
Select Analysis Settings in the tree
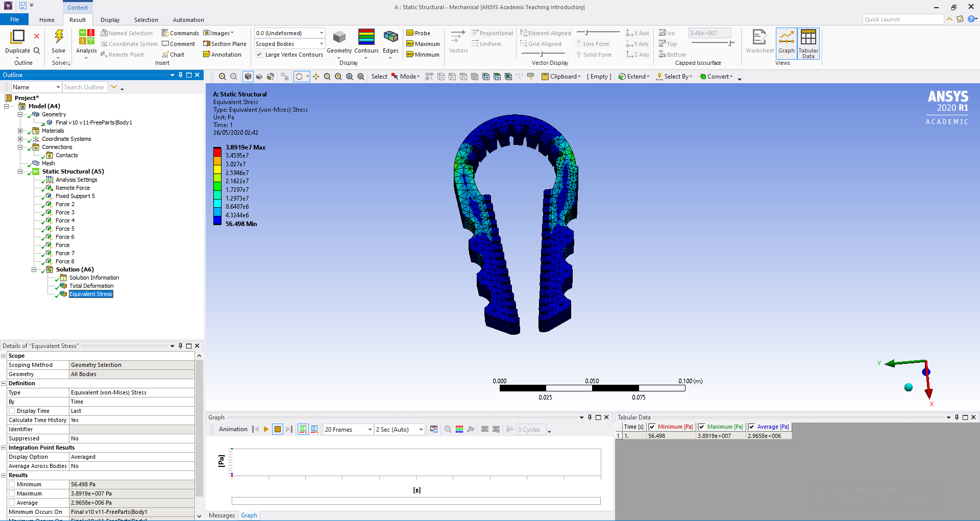point(77,180)
